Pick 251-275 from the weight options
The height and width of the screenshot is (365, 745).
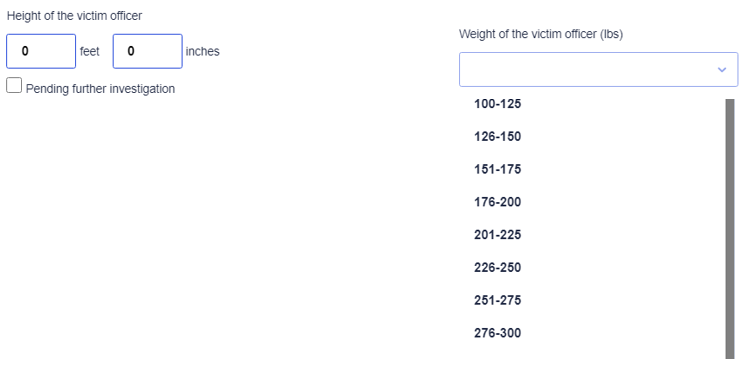[592, 300]
